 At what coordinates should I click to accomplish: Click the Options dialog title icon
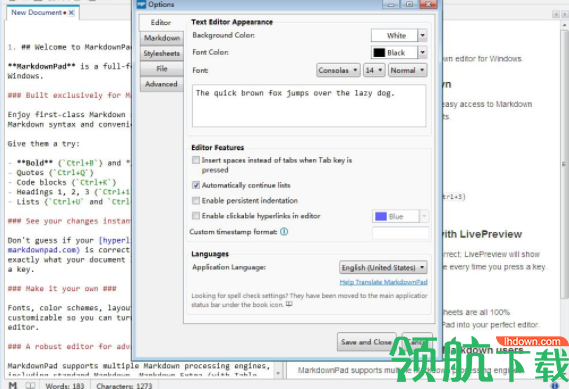[141, 4]
